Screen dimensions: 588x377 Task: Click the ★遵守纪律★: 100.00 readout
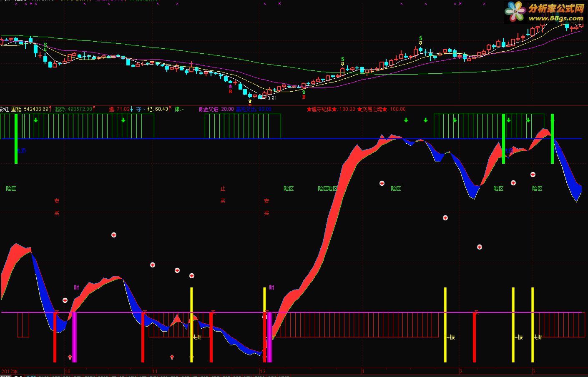(331, 109)
